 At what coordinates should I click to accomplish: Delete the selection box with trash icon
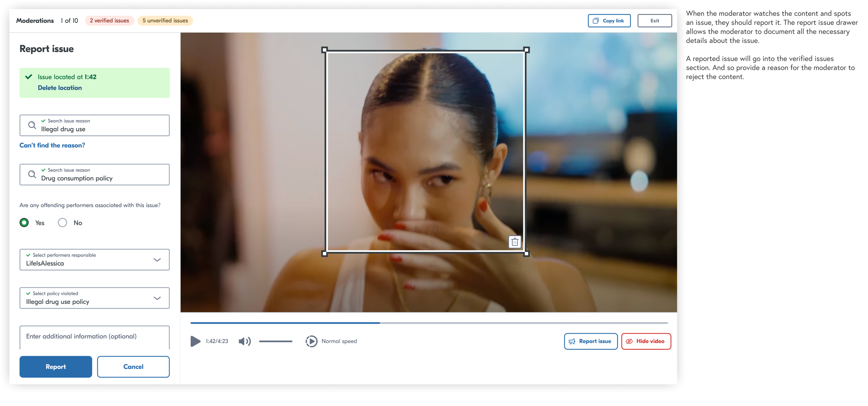pyautogui.click(x=515, y=242)
